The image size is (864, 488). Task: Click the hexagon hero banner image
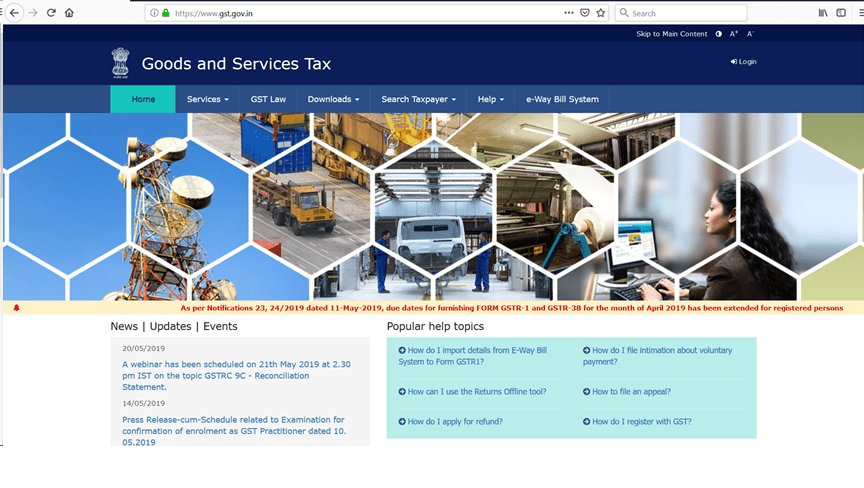click(x=432, y=207)
